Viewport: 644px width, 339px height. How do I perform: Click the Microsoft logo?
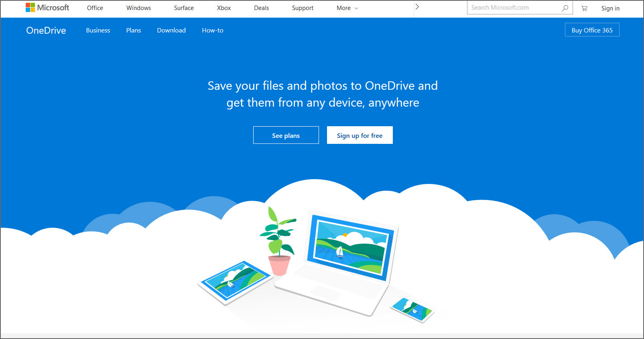tap(47, 8)
